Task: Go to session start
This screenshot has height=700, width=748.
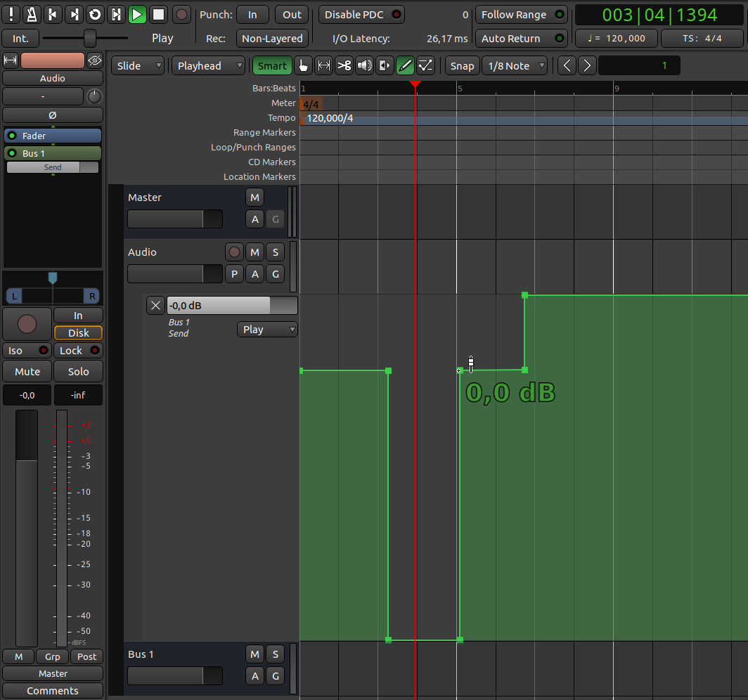Action: (53, 14)
